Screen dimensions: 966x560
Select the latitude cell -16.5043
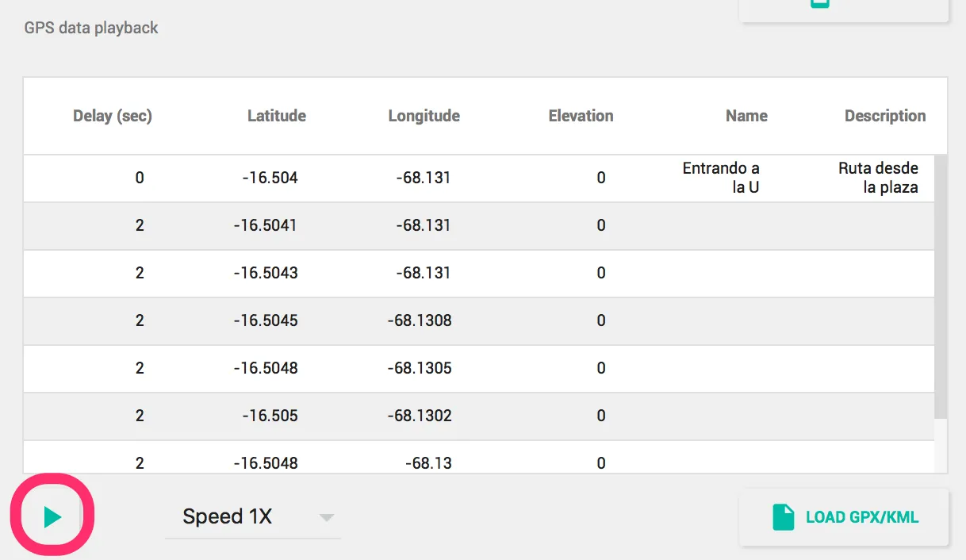pyautogui.click(x=266, y=273)
